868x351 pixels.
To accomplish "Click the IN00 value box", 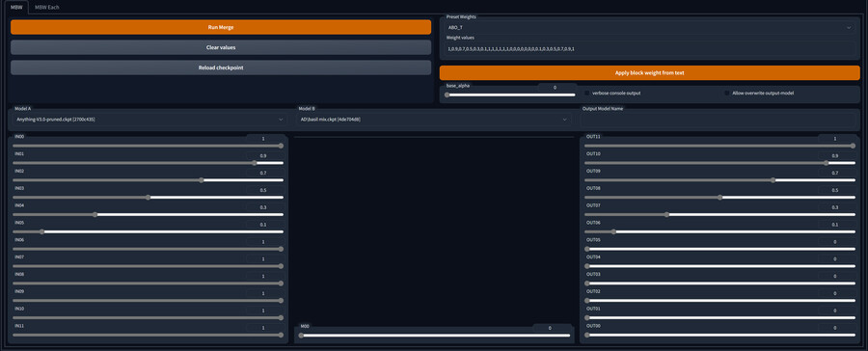I will [x=263, y=139].
